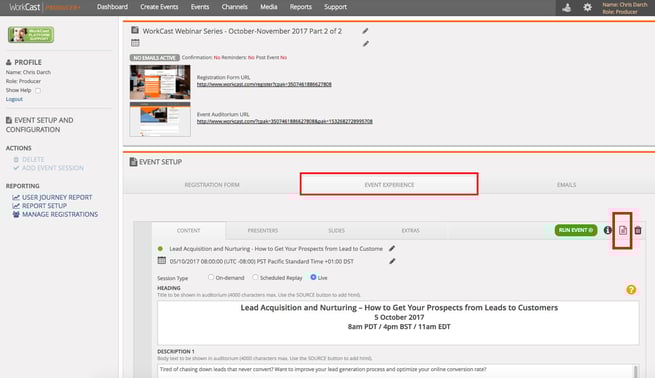
Task: Click the info icon next to Run Event
Action: [607, 230]
